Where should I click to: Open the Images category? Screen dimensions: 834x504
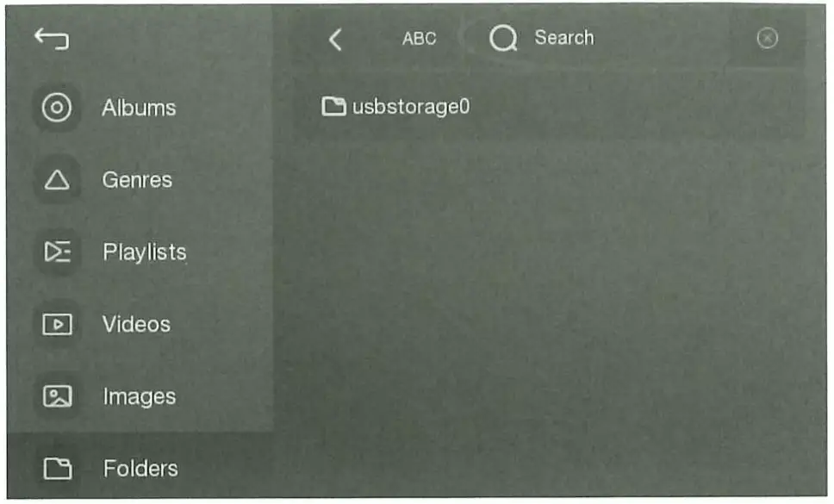click(x=140, y=396)
